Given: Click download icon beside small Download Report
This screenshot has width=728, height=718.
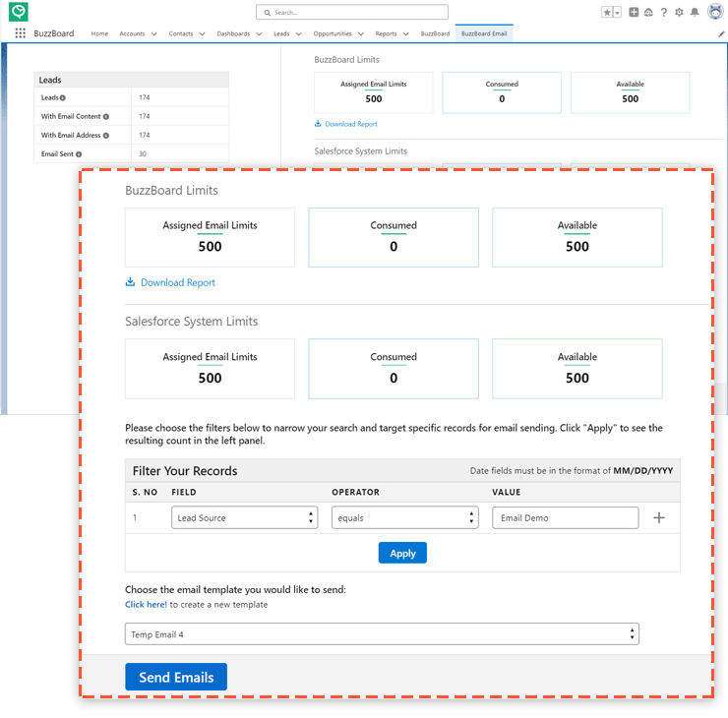Looking at the screenshot, I should 318,124.
